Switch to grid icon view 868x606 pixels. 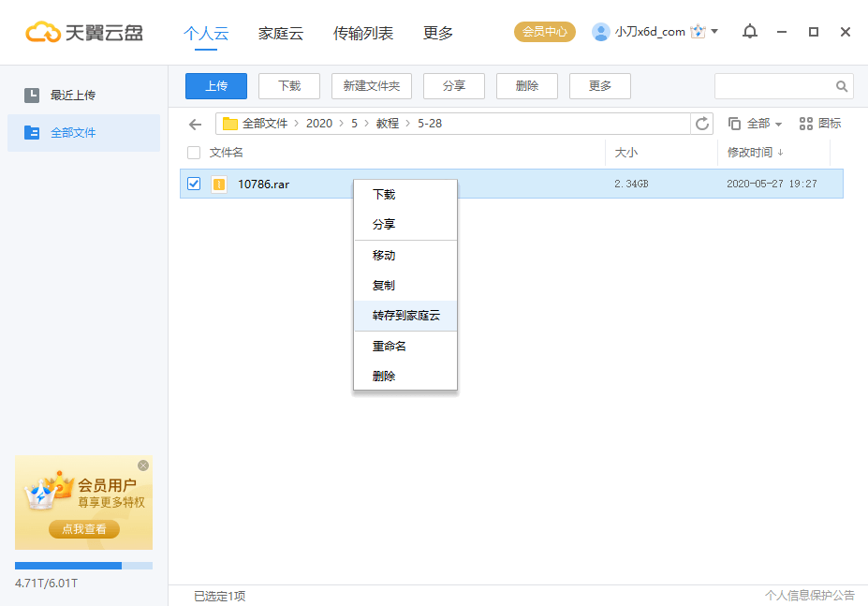(819, 124)
